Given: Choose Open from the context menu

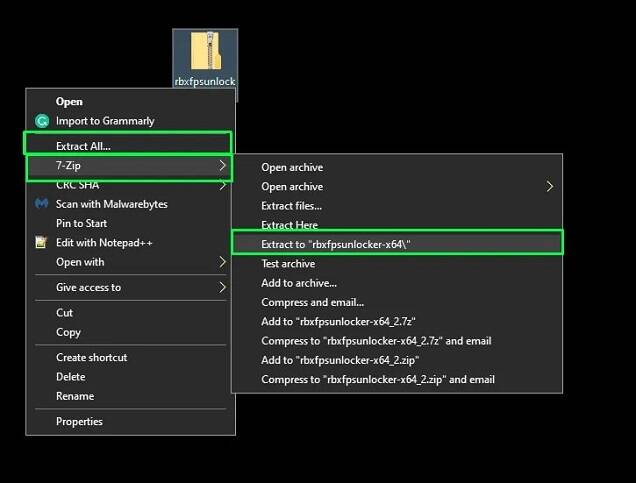Looking at the screenshot, I should coord(130,101).
